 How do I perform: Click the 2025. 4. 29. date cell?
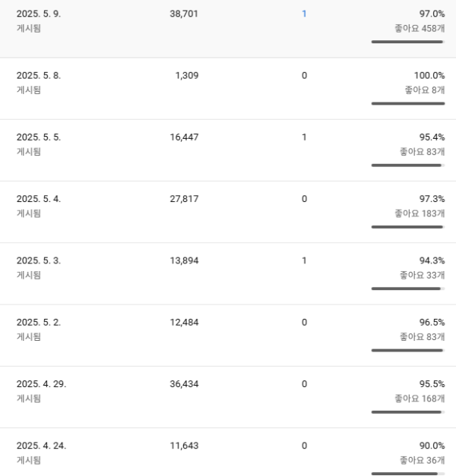(41, 383)
